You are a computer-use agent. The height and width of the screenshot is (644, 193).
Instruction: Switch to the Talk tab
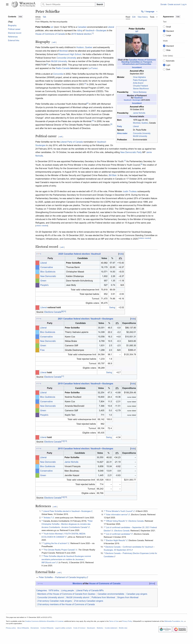point(44,17)
